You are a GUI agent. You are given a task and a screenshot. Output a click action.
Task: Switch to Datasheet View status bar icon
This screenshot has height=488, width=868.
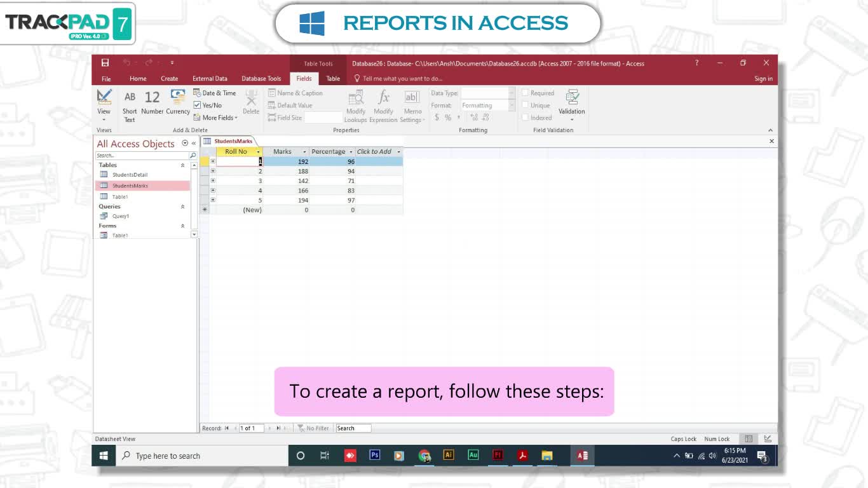(x=749, y=439)
